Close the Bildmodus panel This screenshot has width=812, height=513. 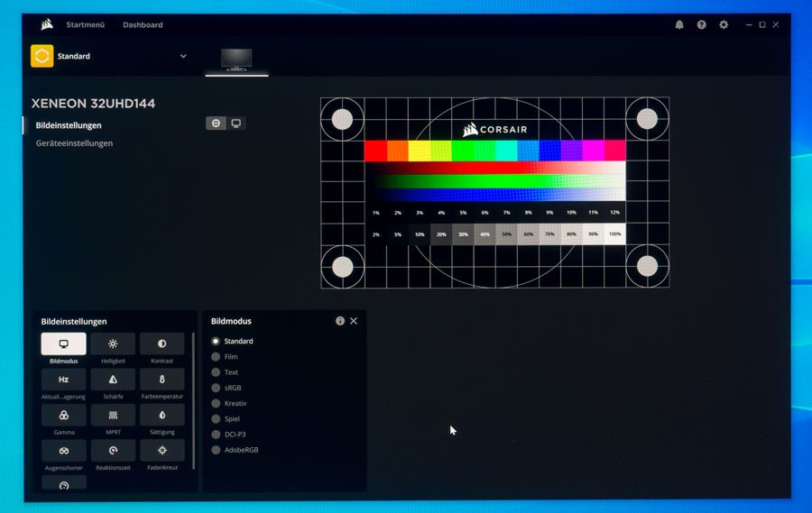(x=354, y=321)
